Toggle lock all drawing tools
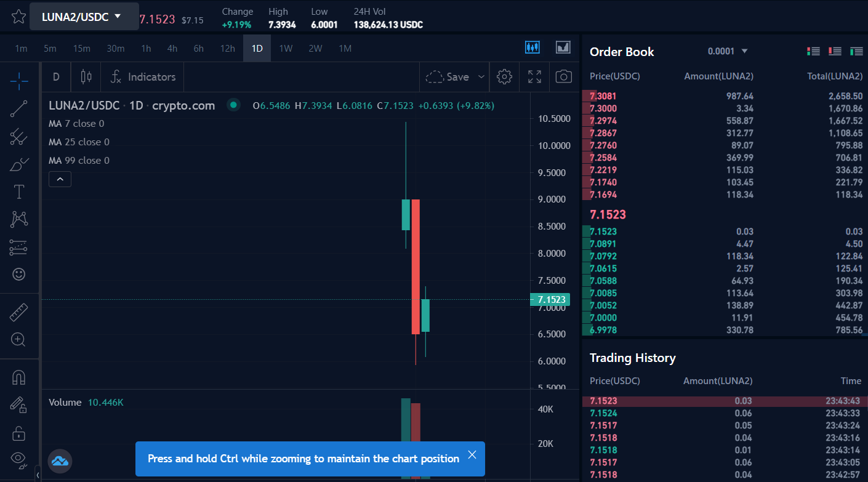Screen dimensions: 868x482 click(19, 433)
